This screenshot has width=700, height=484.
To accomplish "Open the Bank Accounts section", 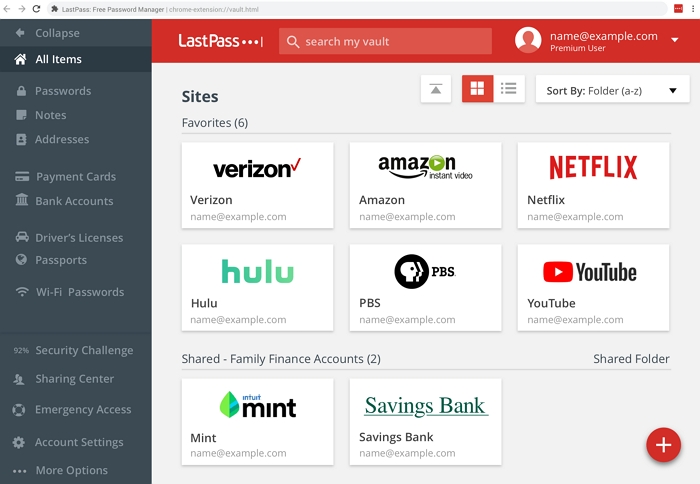I will tap(76, 200).
